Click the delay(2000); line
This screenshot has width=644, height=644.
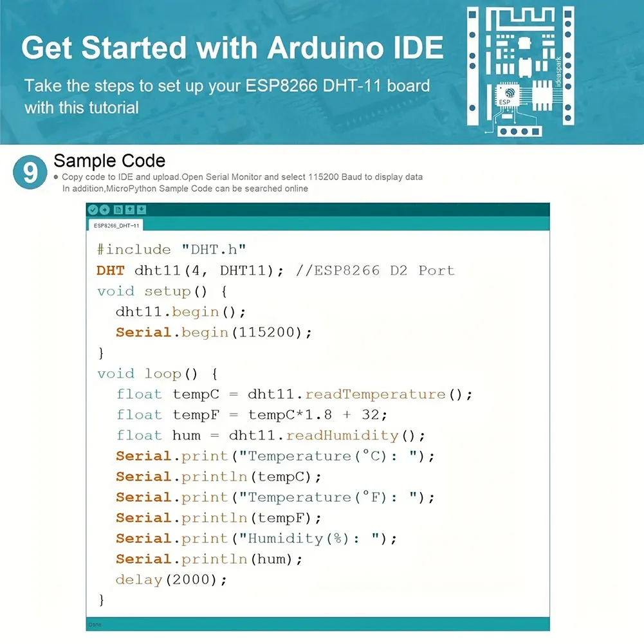click(171, 580)
